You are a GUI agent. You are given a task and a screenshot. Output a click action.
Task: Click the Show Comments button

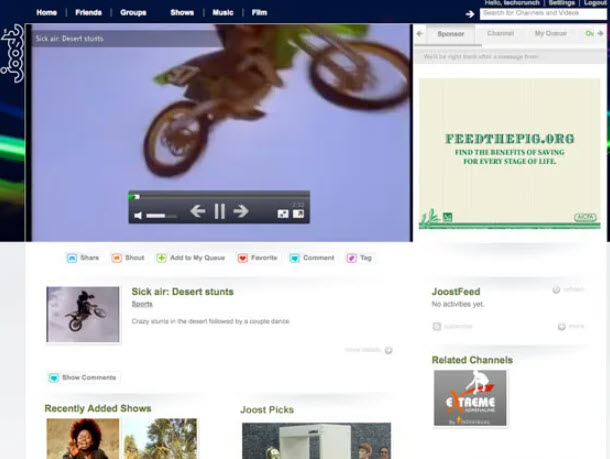coord(83,378)
